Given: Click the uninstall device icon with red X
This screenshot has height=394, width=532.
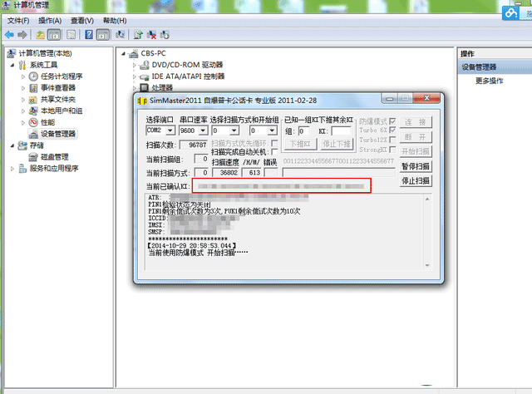Looking at the screenshot, I should (151, 35).
